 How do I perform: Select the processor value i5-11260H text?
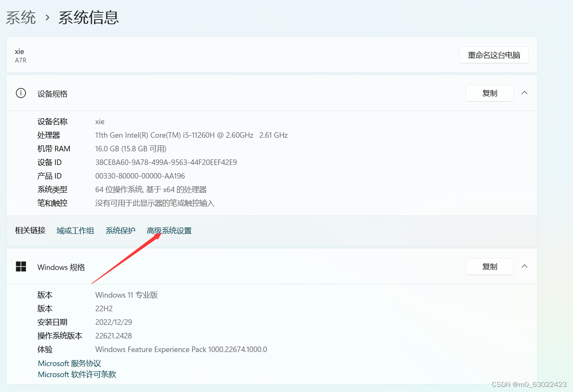191,135
